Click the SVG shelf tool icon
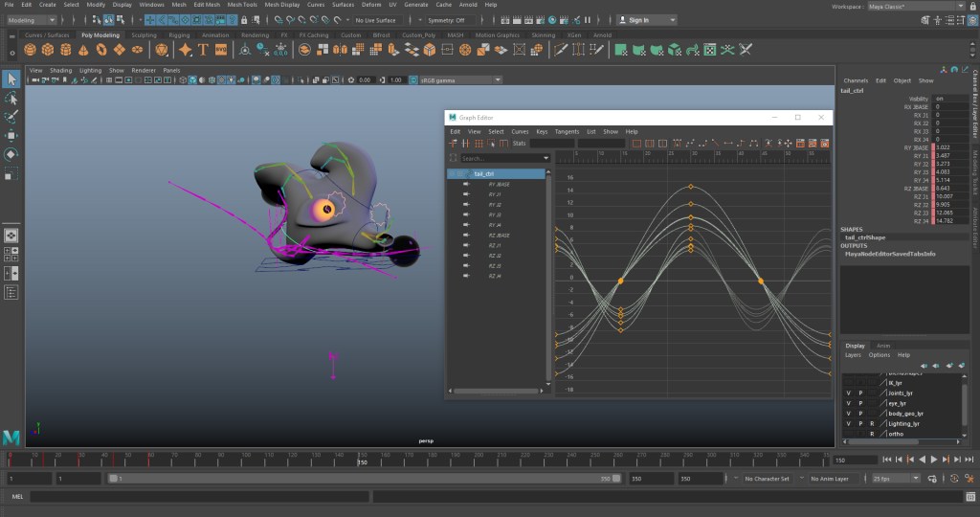Image resolution: width=980 pixels, height=517 pixels. (x=221, y=50)
